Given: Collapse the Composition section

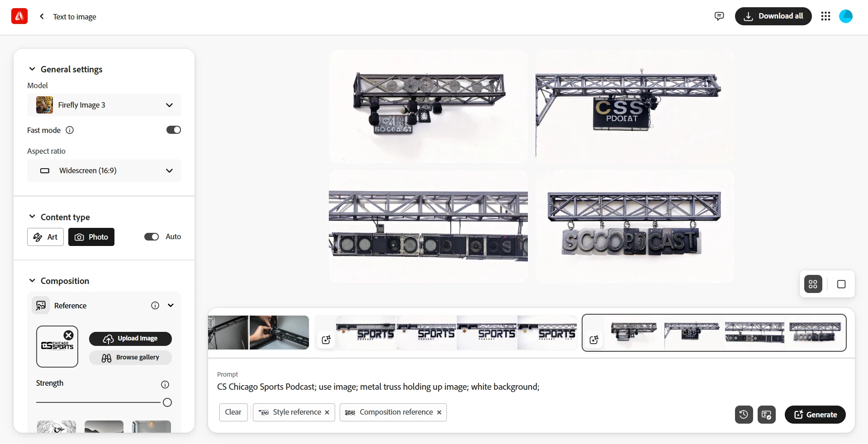Looking at the screenshot, I should [32, 281].
